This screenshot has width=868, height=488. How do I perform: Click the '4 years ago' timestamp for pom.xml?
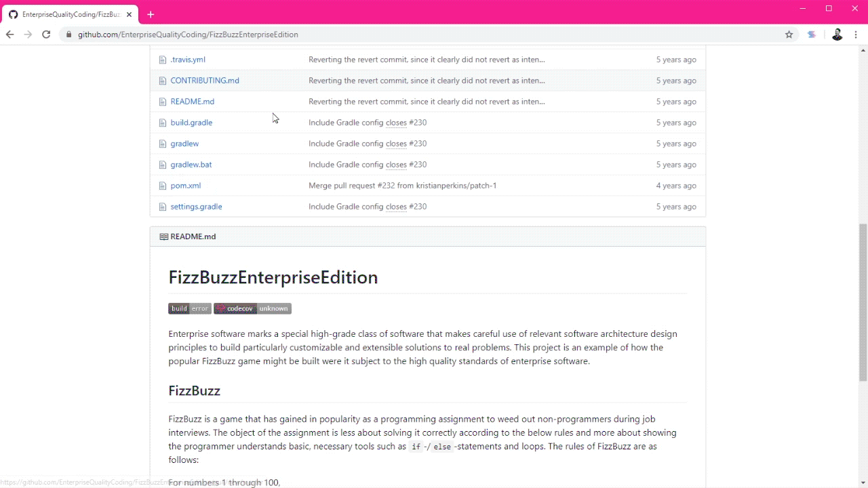[676, 186]
